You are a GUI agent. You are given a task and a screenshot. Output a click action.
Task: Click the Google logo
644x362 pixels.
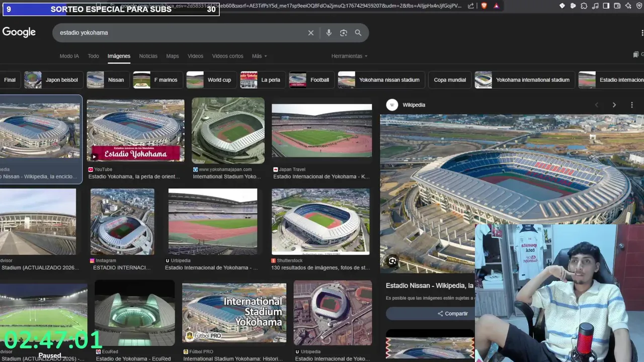(19, 32)
